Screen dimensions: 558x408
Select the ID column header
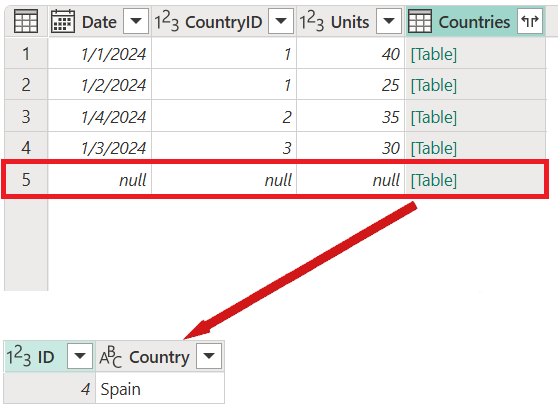49,356
